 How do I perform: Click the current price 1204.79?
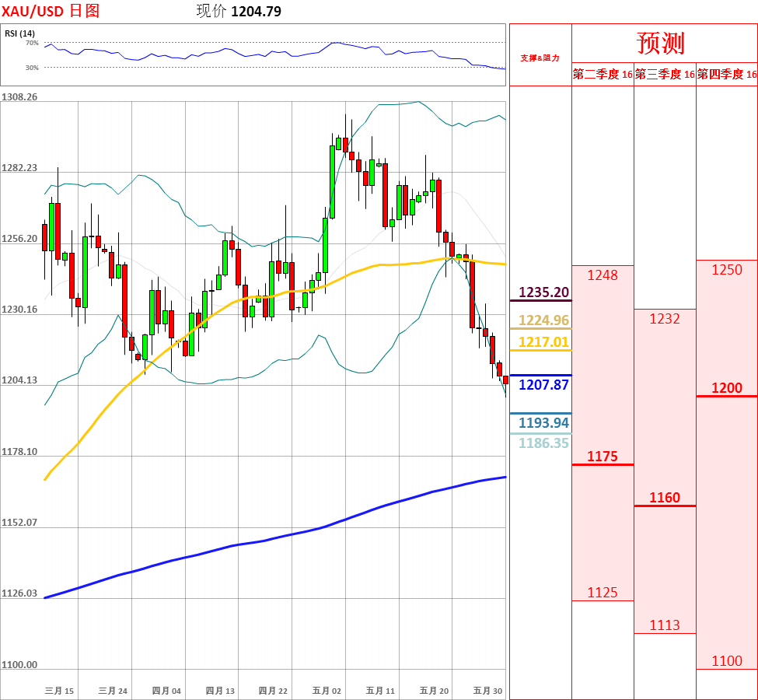click(x=257, y=11)
